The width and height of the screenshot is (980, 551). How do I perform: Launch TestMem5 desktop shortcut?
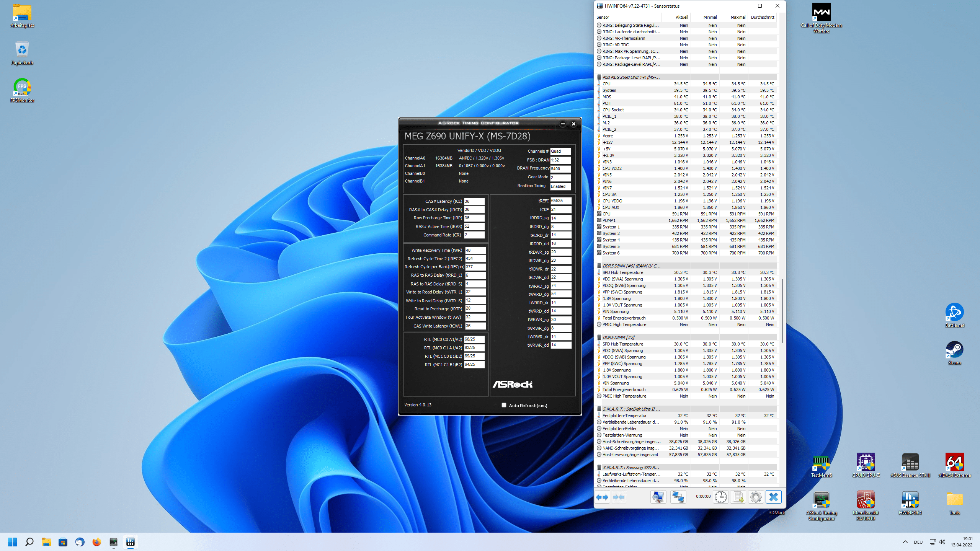pos(821,465)
